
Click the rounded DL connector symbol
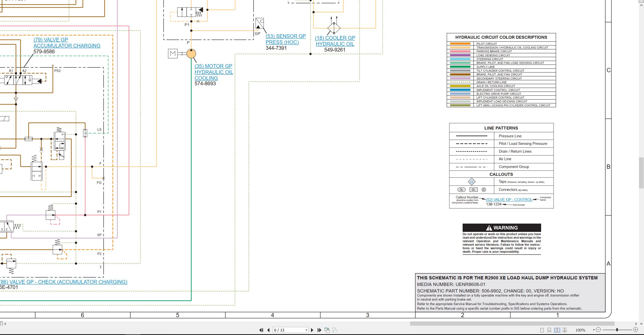point(461,190)
